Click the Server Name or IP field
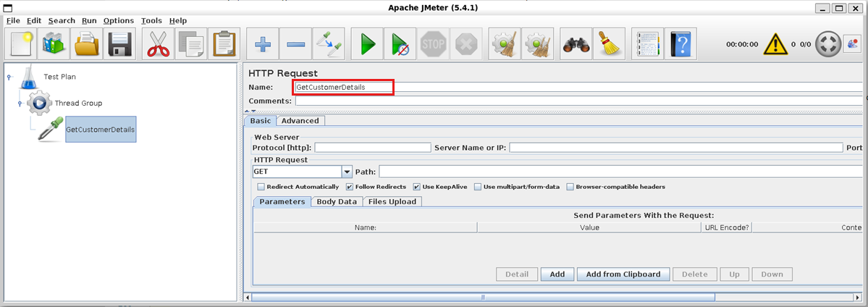Screen dimensions: 868x307 coord(676,148)
